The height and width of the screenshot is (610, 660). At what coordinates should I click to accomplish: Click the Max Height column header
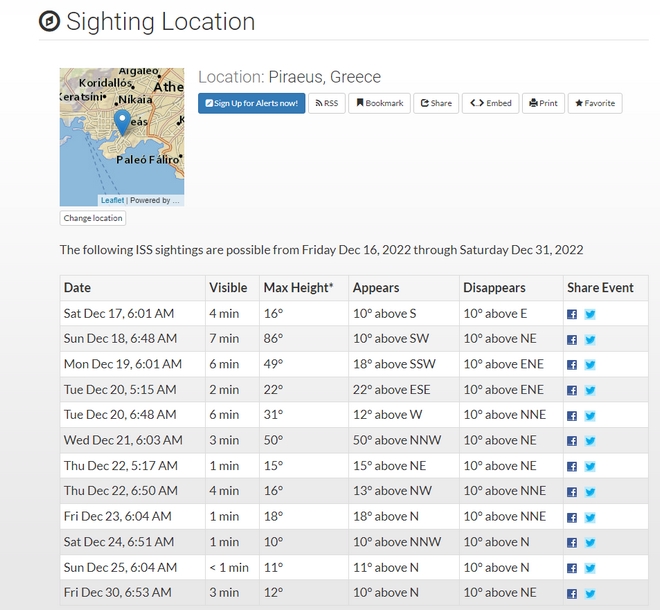(298, 288)
